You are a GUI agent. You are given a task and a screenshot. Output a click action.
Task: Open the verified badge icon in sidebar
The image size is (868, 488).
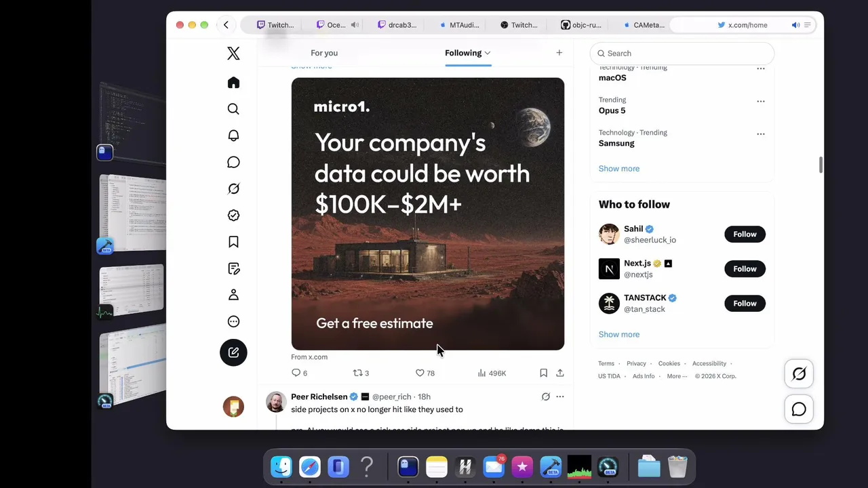click(x=233, y=216)
